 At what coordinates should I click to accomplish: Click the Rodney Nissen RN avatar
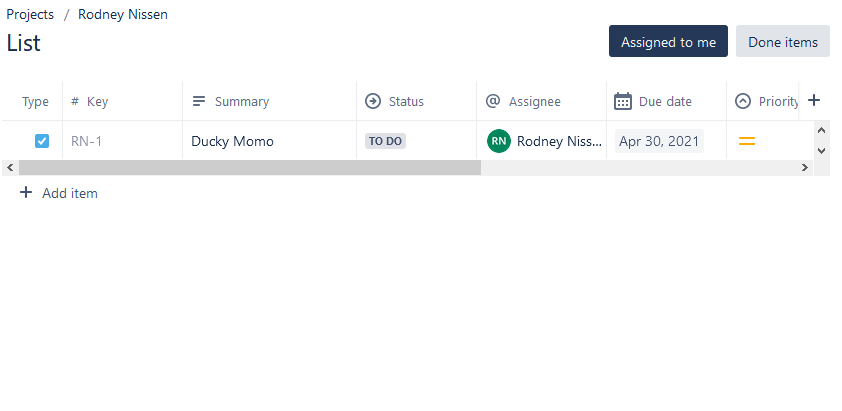coord(499,141)
